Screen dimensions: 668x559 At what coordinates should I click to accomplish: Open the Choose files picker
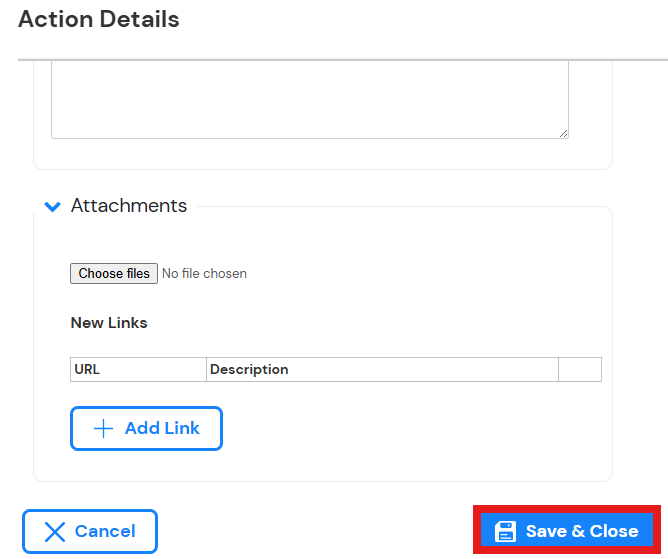click(x=114, y=274)
